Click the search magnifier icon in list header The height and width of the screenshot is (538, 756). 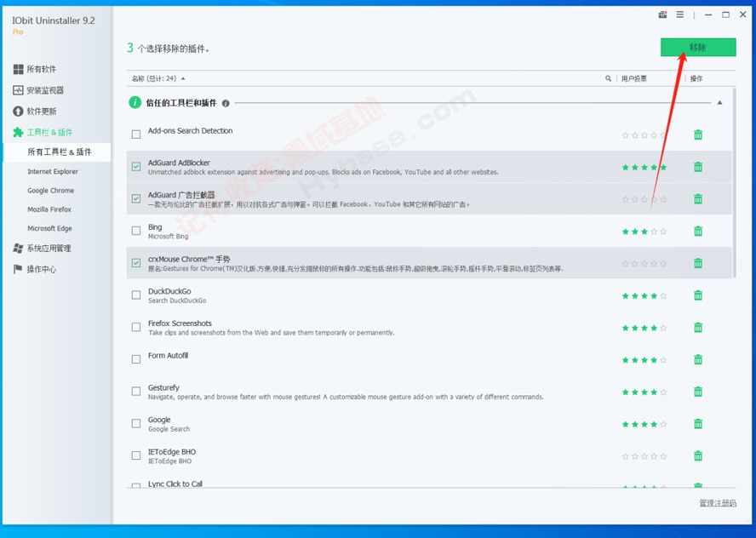pos(608,78)
